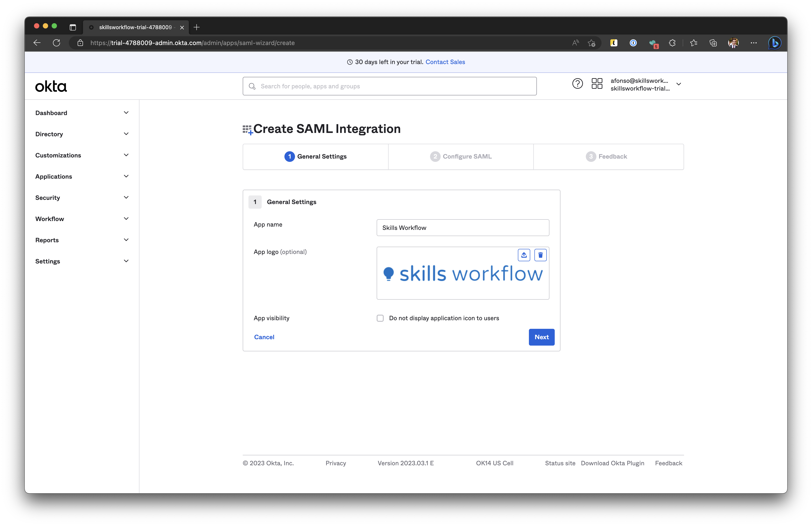Expand the Customizations sidebar section

click(82, 155)
